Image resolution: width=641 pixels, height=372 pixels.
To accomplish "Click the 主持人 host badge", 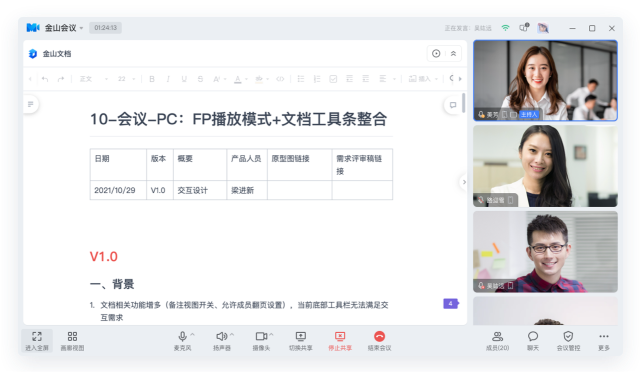I will pos(529,114).
